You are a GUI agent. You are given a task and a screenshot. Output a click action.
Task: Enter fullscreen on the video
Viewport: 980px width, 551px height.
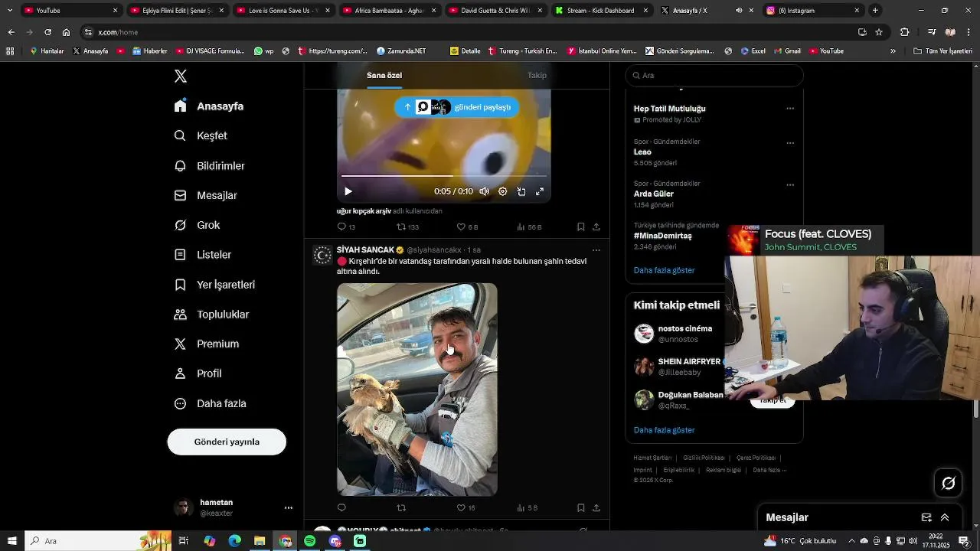tap(540, 191)
